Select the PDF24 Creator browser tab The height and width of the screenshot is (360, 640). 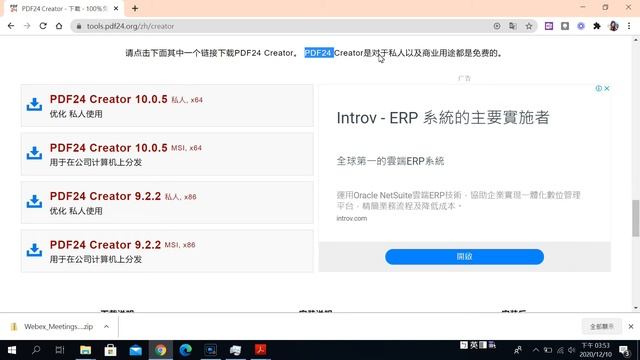point(63,9)
